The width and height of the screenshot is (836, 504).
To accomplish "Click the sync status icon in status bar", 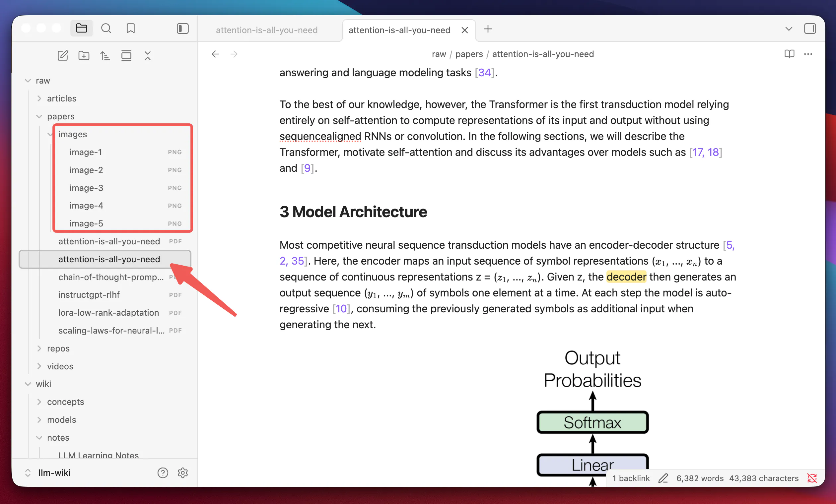I will (x=812, y=478).
